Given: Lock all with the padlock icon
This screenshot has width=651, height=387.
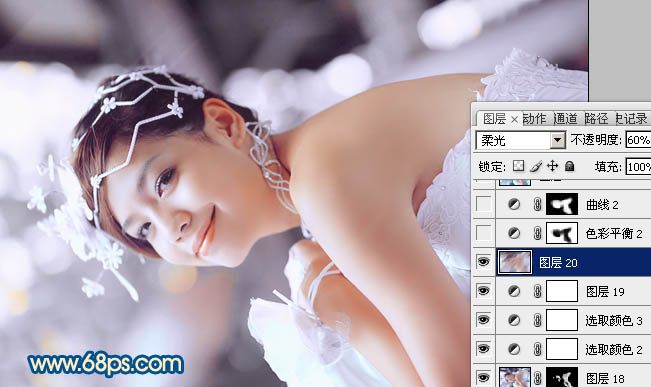Looking at the screenshot, I should (x=570, y=167).
